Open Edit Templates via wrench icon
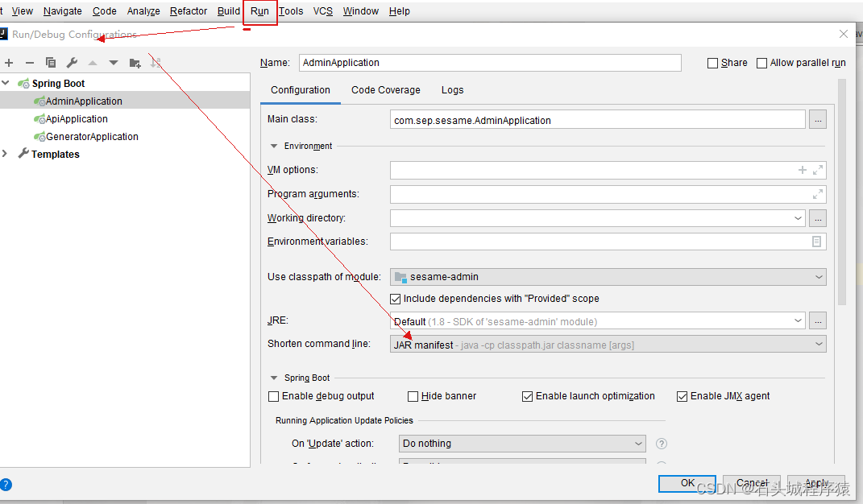 [x=71, y=62]
